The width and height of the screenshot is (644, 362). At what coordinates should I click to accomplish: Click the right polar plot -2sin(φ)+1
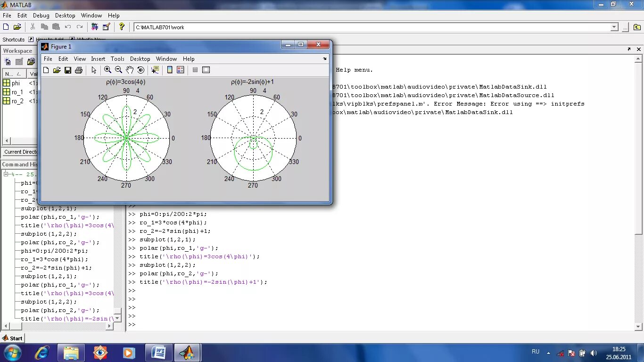pos(253,138)
